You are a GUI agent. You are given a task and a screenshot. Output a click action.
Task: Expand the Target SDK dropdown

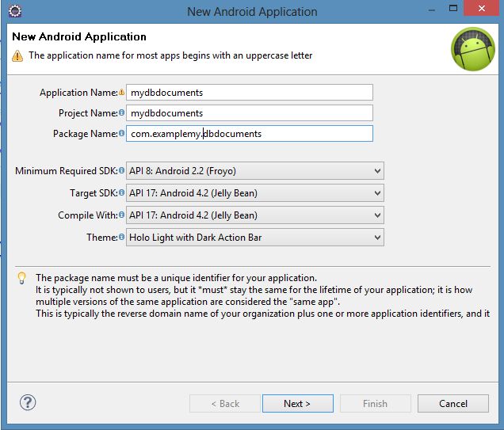click(x=254, y=193)
